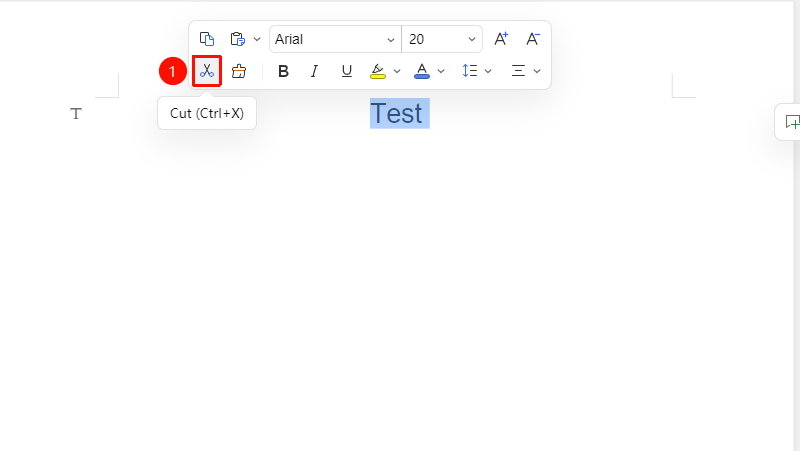Click the Cut scissors icon

207,71
